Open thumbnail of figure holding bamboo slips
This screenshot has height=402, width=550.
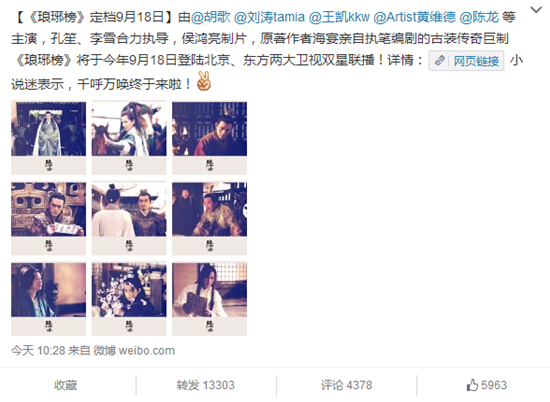[209, 299]
